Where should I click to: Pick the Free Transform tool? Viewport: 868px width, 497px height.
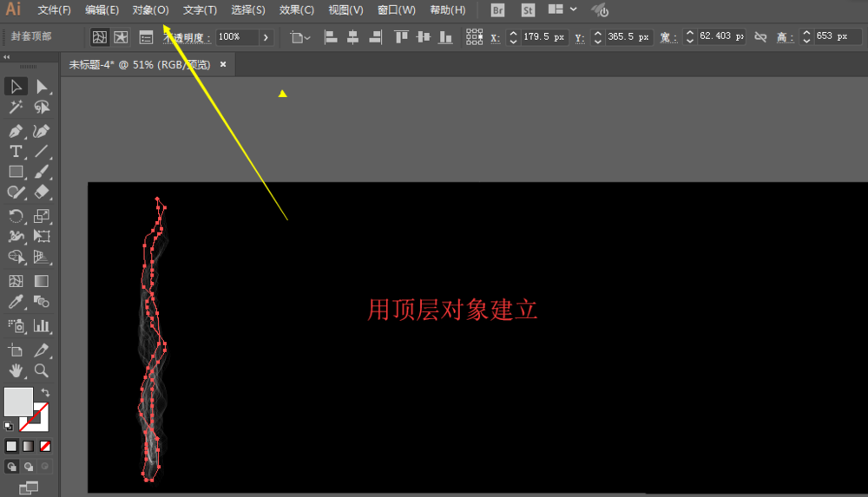[42, 236]
